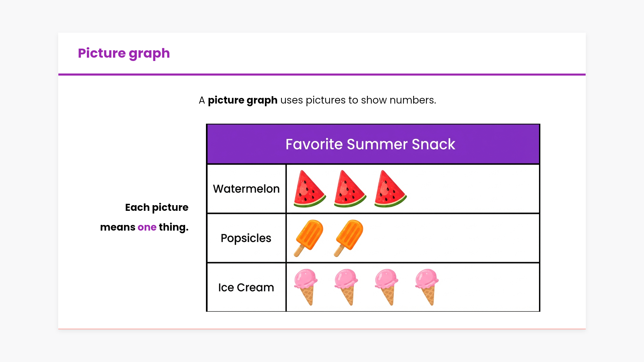
Task: Click the text "uses pictures to show numbers."
Action: [x=358, y=100]
